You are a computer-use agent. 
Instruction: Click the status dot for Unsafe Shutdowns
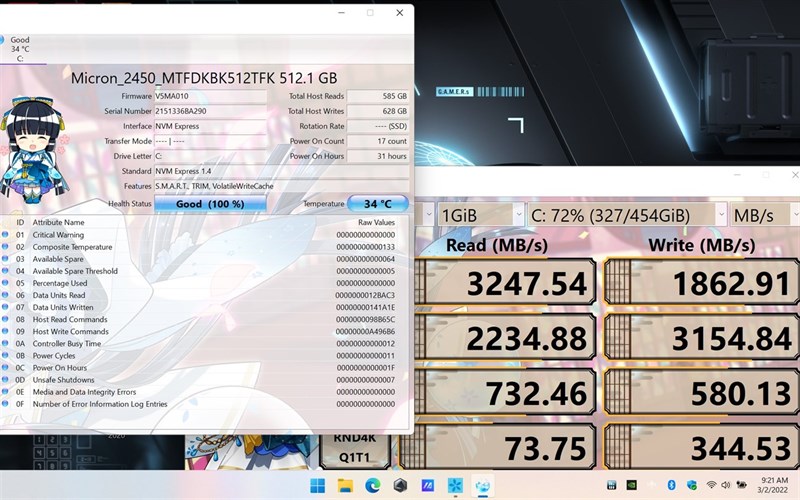click(x=5, y=380)
